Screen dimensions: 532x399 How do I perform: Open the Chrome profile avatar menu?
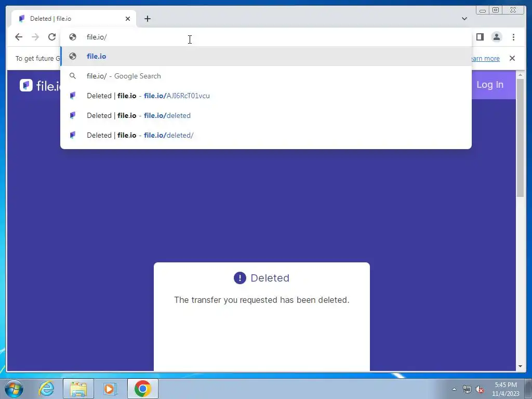point(496,37)
